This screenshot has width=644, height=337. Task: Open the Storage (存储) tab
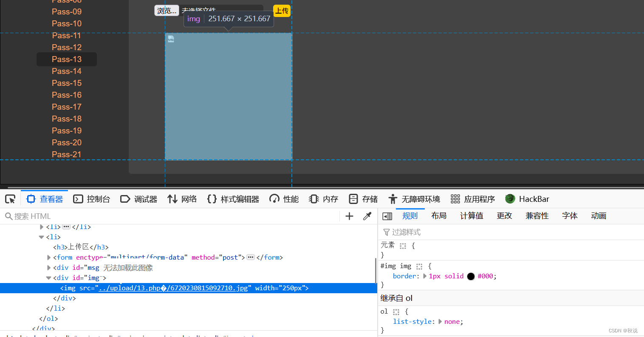363,199
